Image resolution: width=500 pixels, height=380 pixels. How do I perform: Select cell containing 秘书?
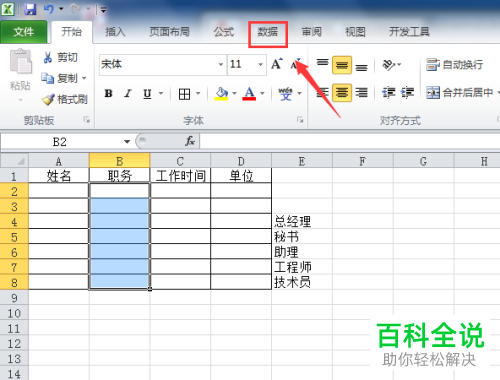coord(302,237)
